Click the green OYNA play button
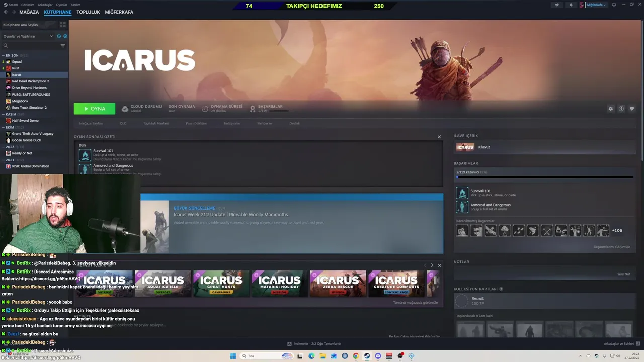 point(94,109)
